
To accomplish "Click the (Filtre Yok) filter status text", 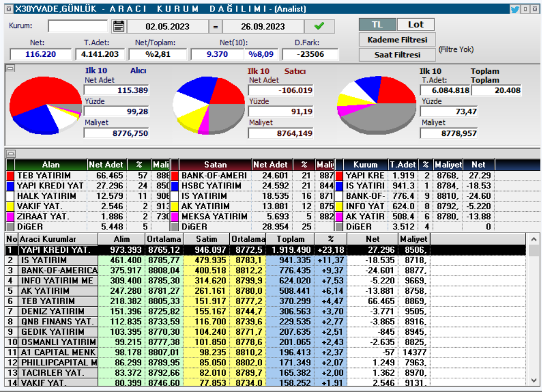I will pyautogui.click(x=456, y=50).
